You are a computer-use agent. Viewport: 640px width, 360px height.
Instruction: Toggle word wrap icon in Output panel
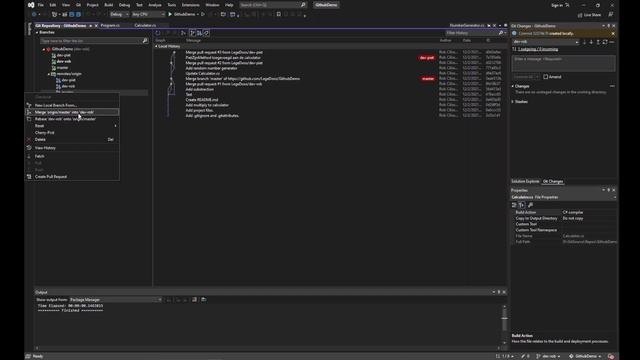[x=203, y=300]
